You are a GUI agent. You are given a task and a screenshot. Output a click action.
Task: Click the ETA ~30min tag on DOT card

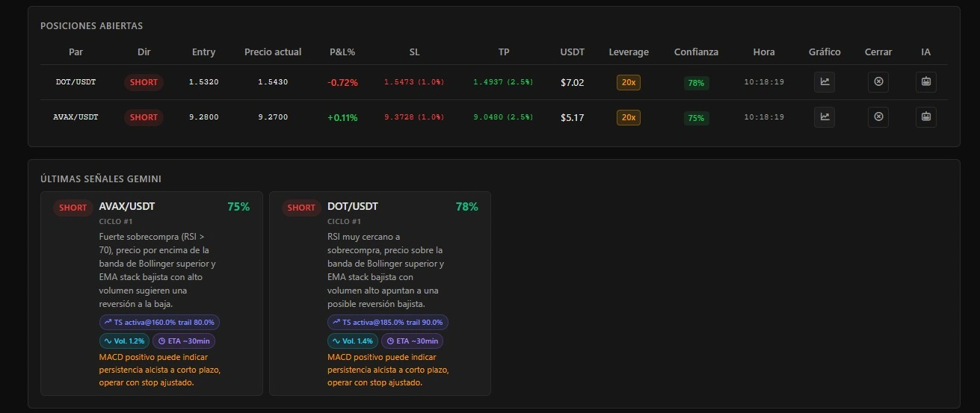click(412, 341)
